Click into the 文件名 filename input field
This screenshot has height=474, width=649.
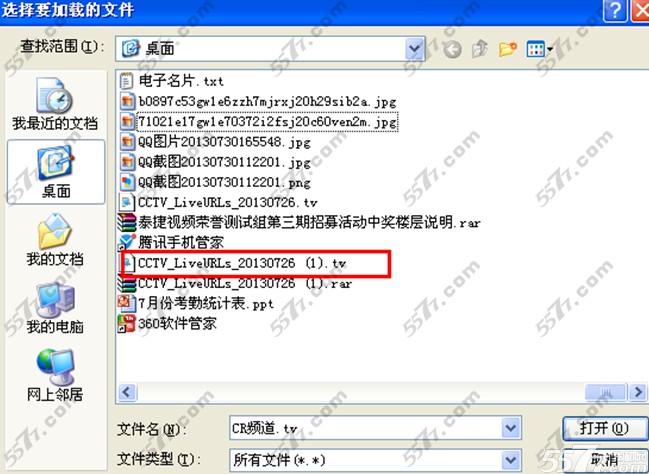(x=365, y=428)
